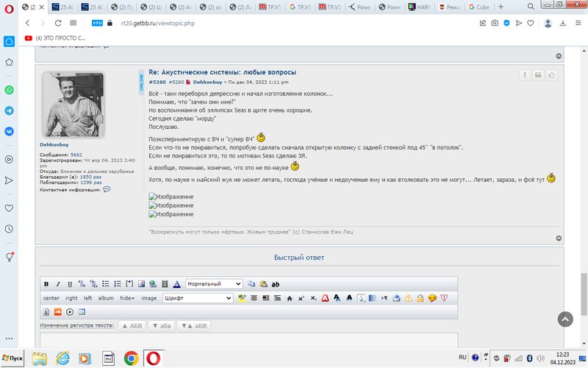Click the film strip video icon
This screenshot has width=588, height=368.
coord(165,284)
